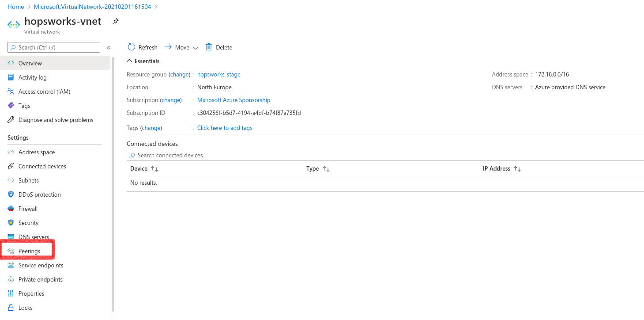
Task: Open Service endpoints menu item
Action: point(55,265)
